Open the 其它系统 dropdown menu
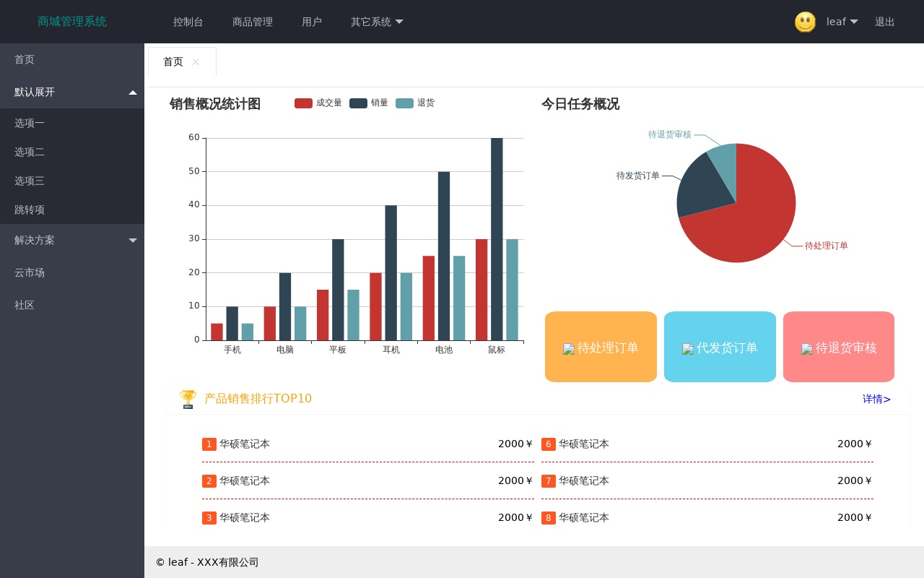924x578 pixels. click(x=377, y=22)
